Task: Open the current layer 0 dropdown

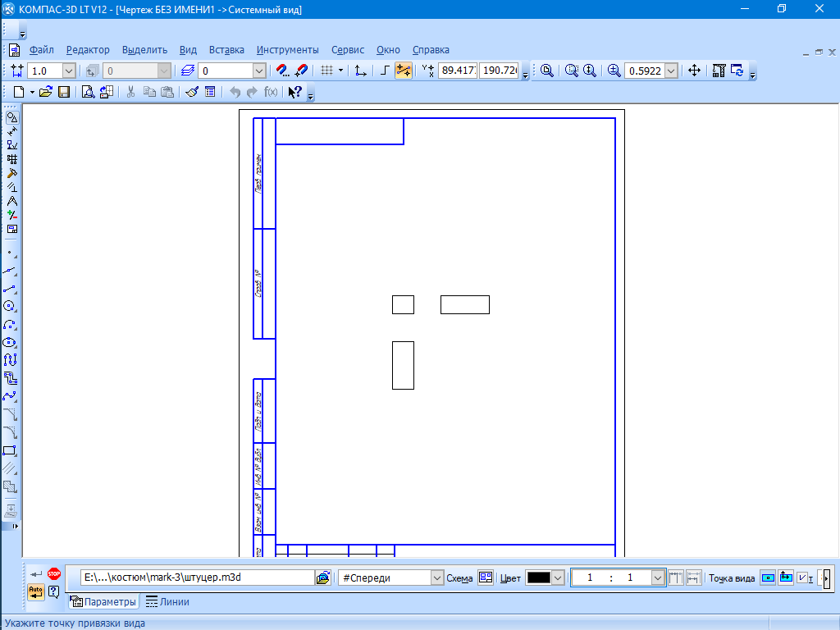Action: [259, 71]
